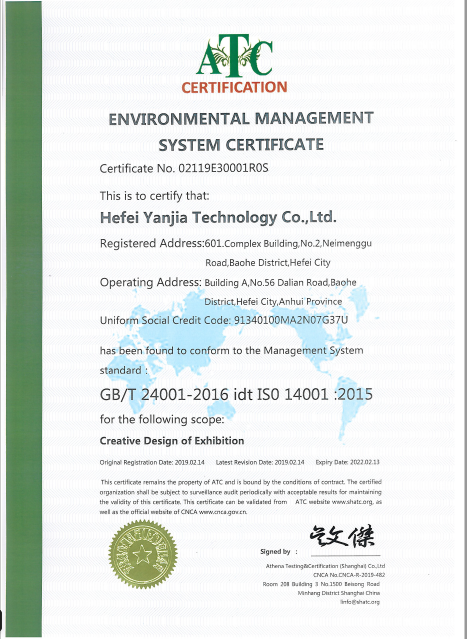Select the scope 'Creative Design of Exhibition'
This screenshot has width=467, height=639.
[172, 441]
